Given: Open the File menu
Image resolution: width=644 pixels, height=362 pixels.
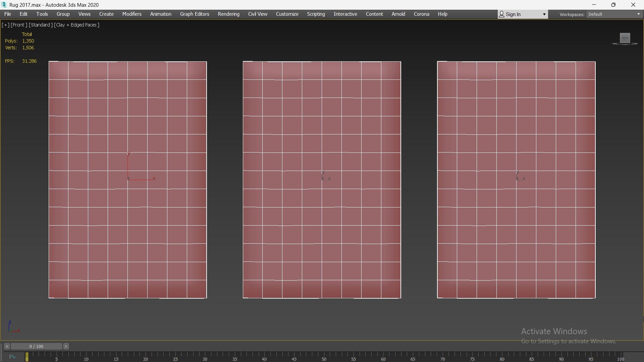Looking at the screenshot, I should coord(7,14).
